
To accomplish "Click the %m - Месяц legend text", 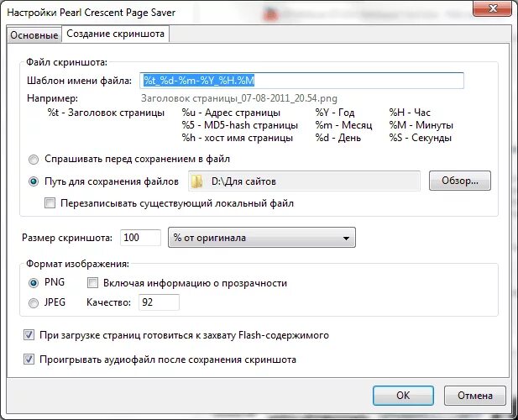I will (343, 125).
